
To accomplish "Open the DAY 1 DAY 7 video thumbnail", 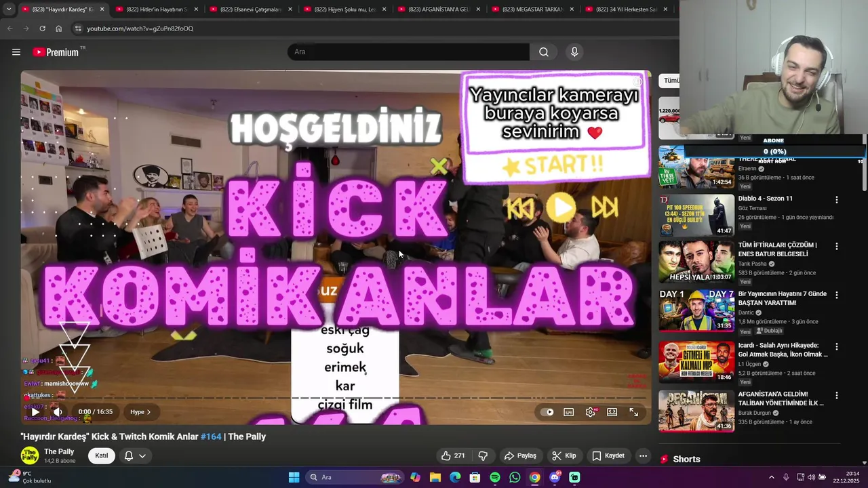I will (696, 310).
